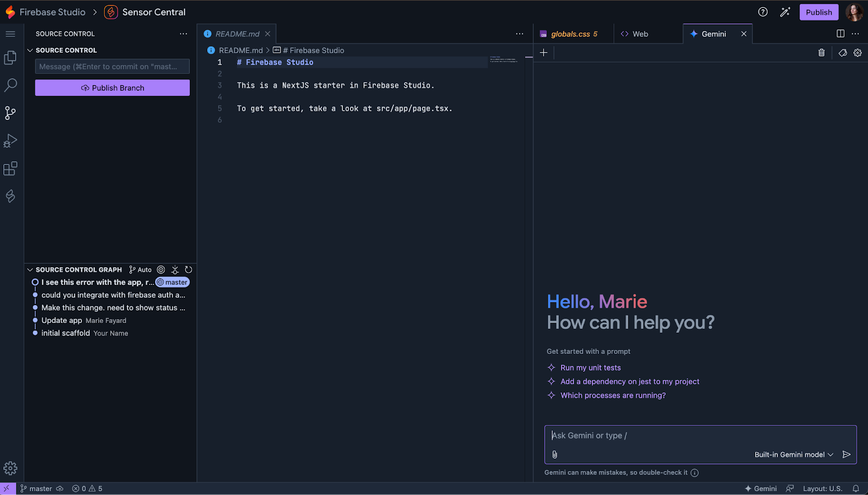
Task: Click the tag icon in Gemini toolbar
Action: coord(843,53)
